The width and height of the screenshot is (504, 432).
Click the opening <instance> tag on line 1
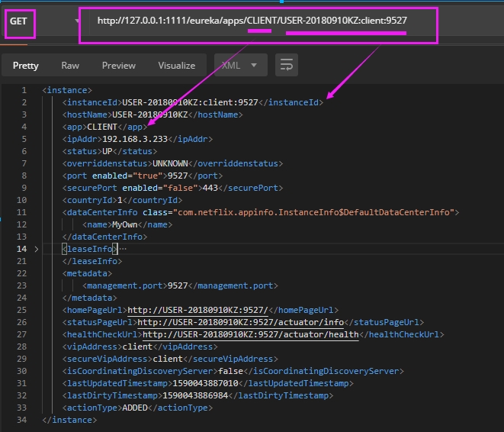[67, 90]
